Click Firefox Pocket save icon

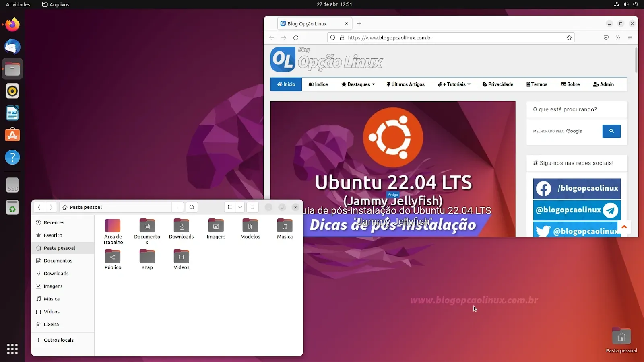coord(606,38)
